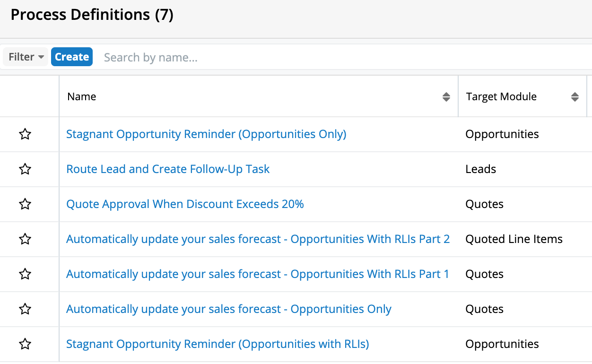Open Route Lead and Create Follow-Up Task
Image resolution: width=592 pixels, height=364 pixels.
(168, 169)
